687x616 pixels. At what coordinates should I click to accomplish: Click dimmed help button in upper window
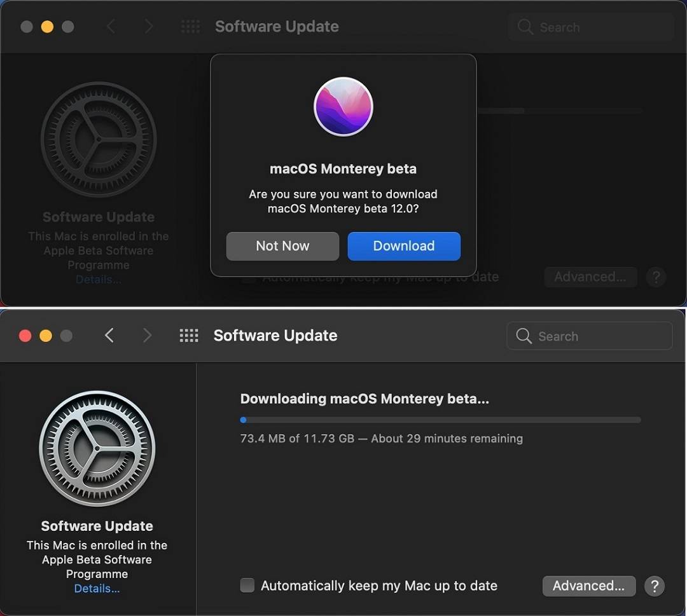pos(656,277)
